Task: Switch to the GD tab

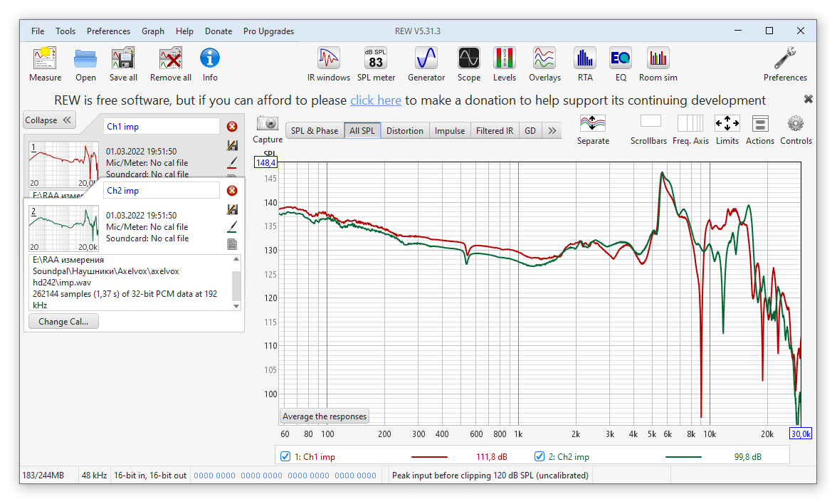Action: pyautogui.click(x=530, y=131)
